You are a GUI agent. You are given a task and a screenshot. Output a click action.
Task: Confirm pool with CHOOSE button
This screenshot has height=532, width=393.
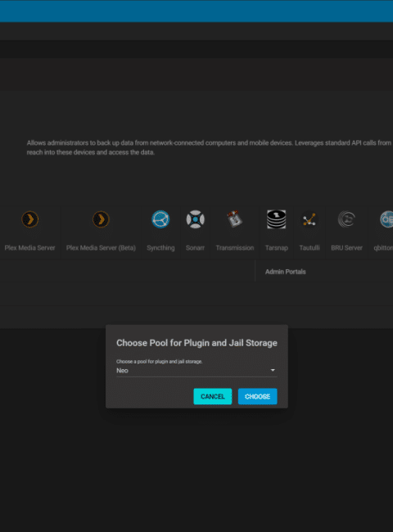point(258,396)
